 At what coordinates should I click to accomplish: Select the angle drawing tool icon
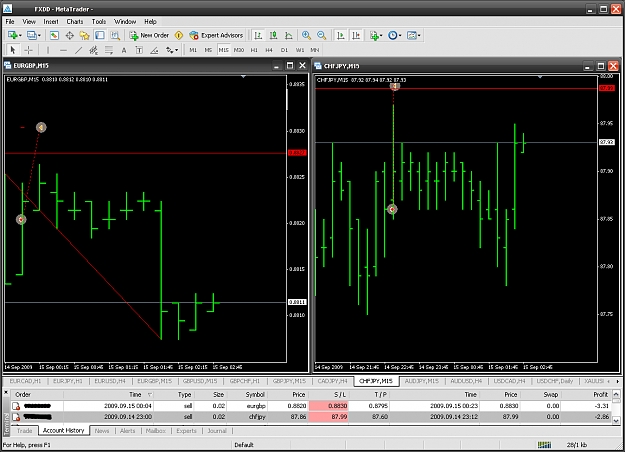[x=154, y=50]
